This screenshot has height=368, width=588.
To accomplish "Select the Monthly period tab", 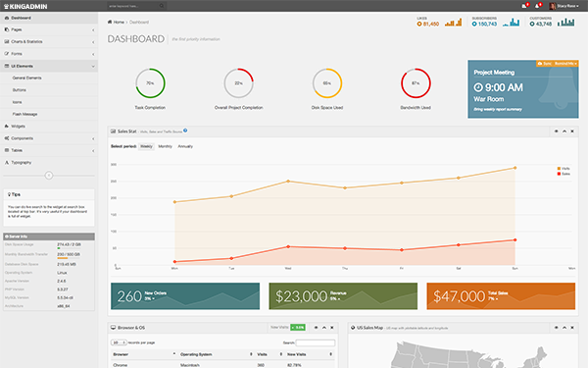I will coord(165,146).
